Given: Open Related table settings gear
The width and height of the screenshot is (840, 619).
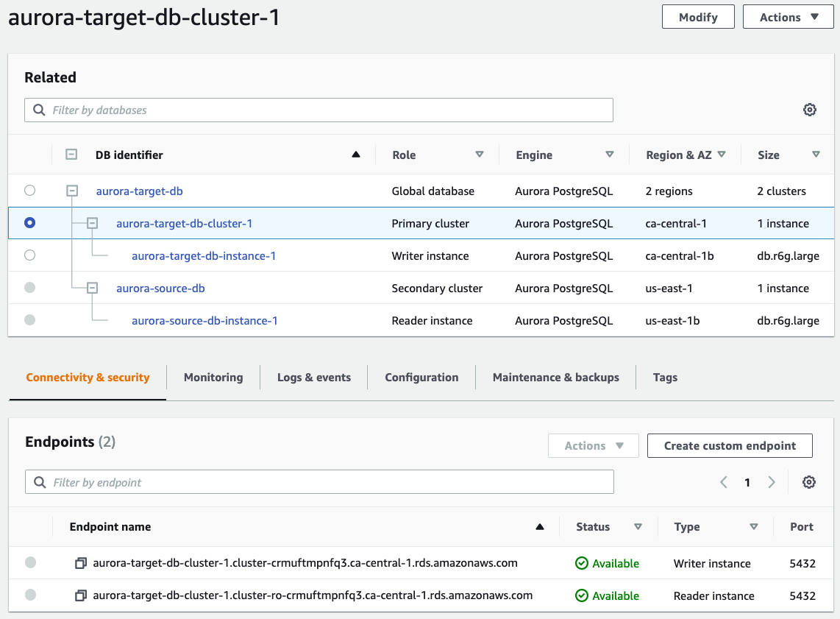Looking at the screenshot, I should click(809, 110).
